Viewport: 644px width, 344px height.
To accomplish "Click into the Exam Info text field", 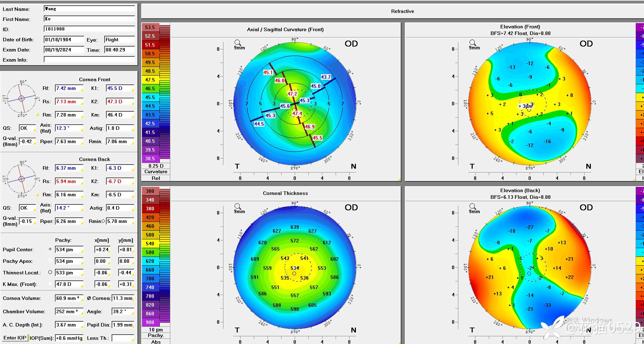I will (89, 60).
